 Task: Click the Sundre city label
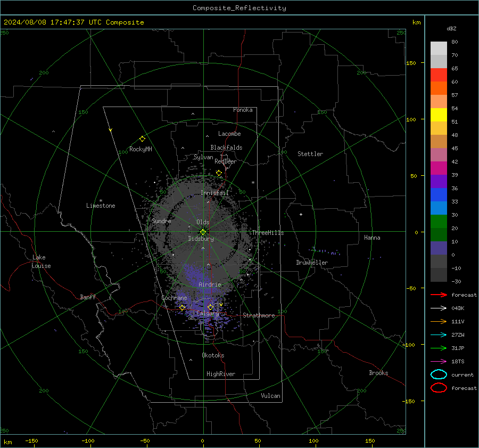pos(161,221)
